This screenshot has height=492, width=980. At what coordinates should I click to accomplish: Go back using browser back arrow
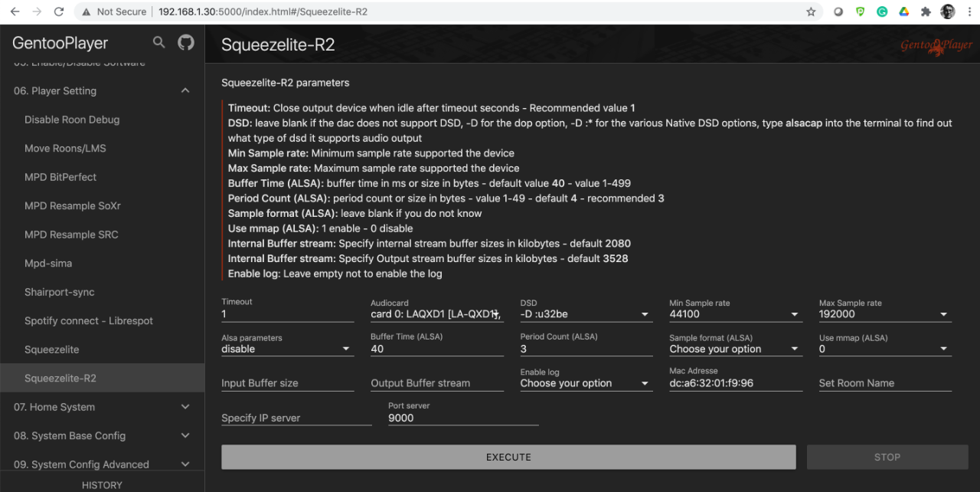(x=15, y=11)
